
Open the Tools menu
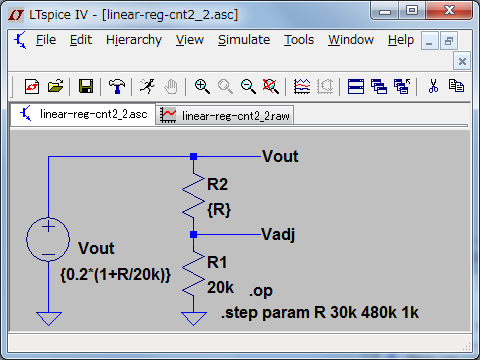click(x=299, y=40)
